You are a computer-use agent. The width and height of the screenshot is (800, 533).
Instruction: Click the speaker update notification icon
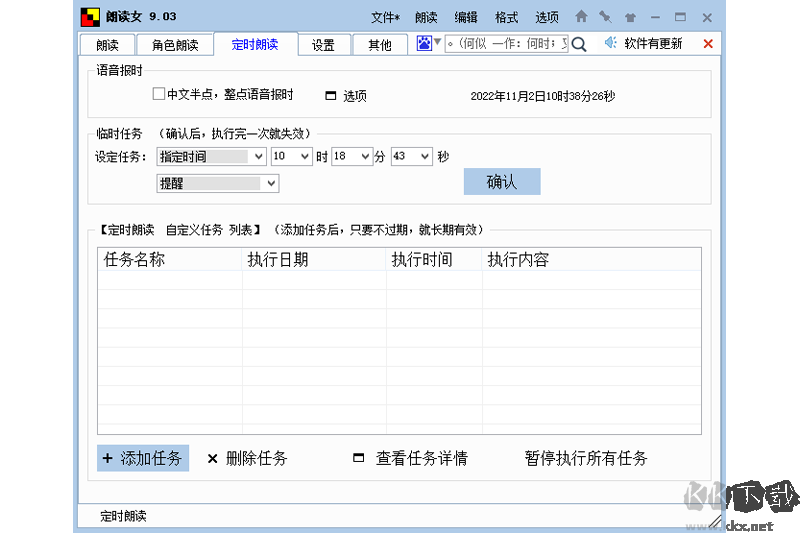click(x=611, y=43)
